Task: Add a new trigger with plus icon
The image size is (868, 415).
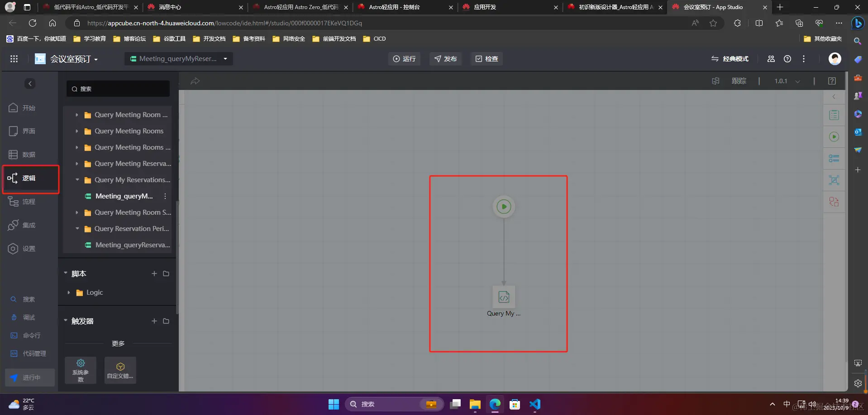Action: (x=154, y=321)
